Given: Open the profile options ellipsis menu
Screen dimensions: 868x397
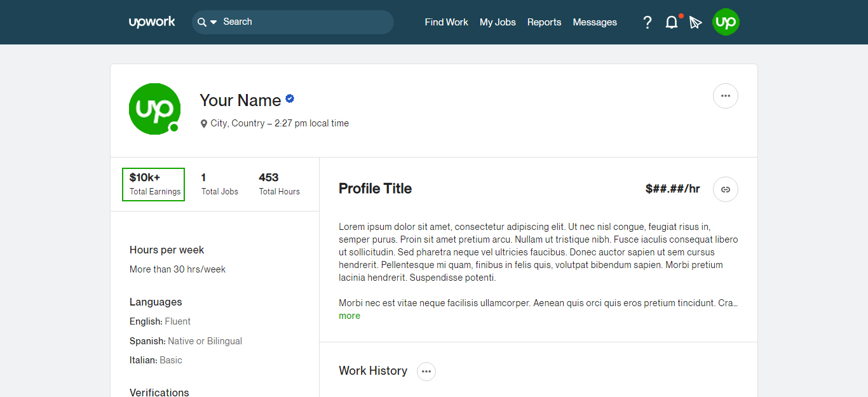Looking at the screenshot, I should [726, 96].
